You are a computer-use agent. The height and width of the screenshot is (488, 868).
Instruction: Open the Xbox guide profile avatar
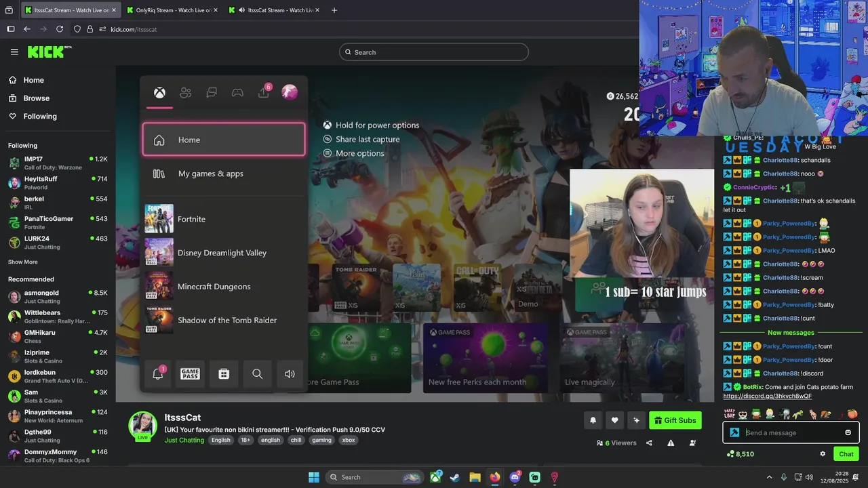(290, 93)
